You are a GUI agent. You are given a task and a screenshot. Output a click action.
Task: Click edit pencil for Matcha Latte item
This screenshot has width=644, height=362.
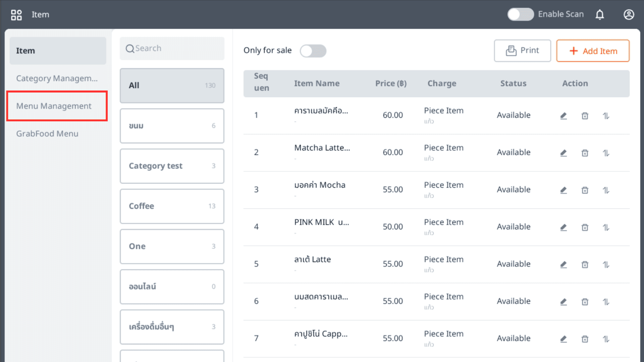tap(563, 153)
